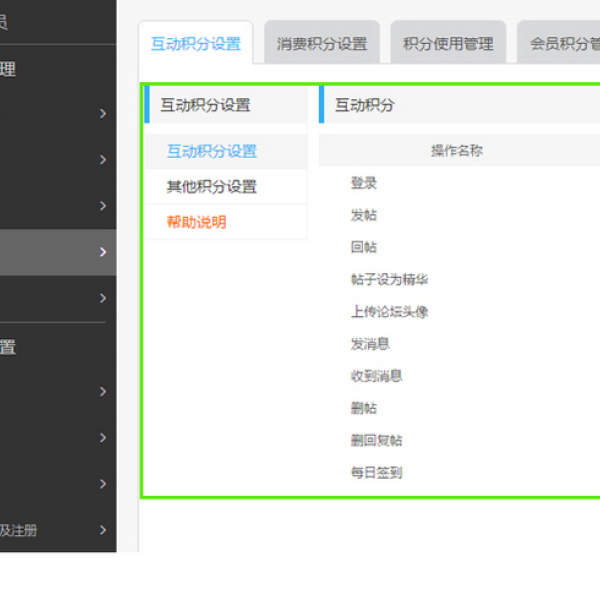Select the 登录 operation row
Image resolution: width=600 pixels, height=600 pixels.
tap(364, 183)
